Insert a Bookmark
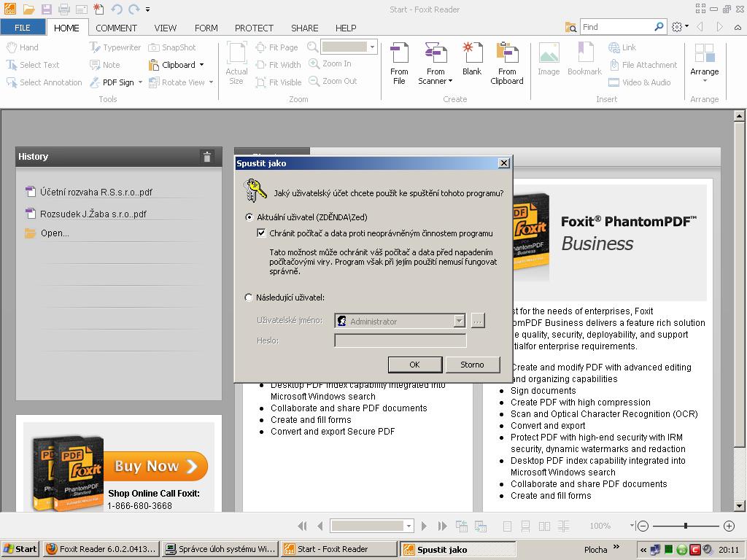Screen dimensions: 747x560 coord(584,59)
